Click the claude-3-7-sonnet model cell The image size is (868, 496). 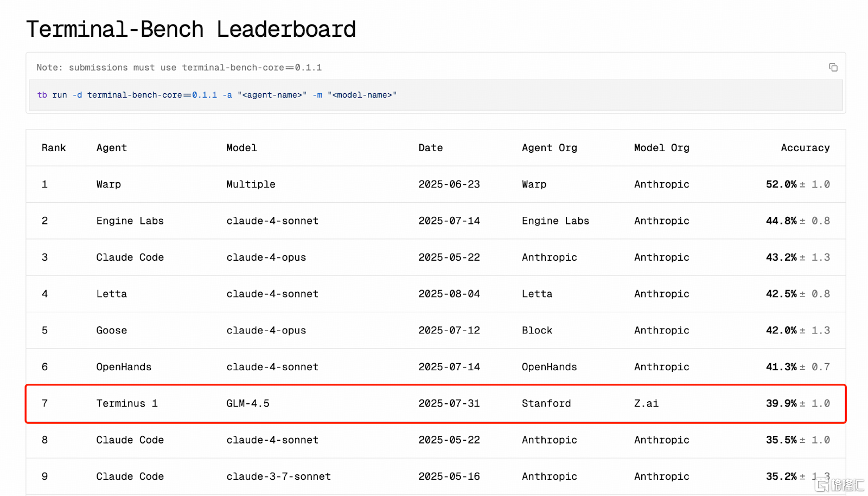pyautogui.click(x=279, y=476)
